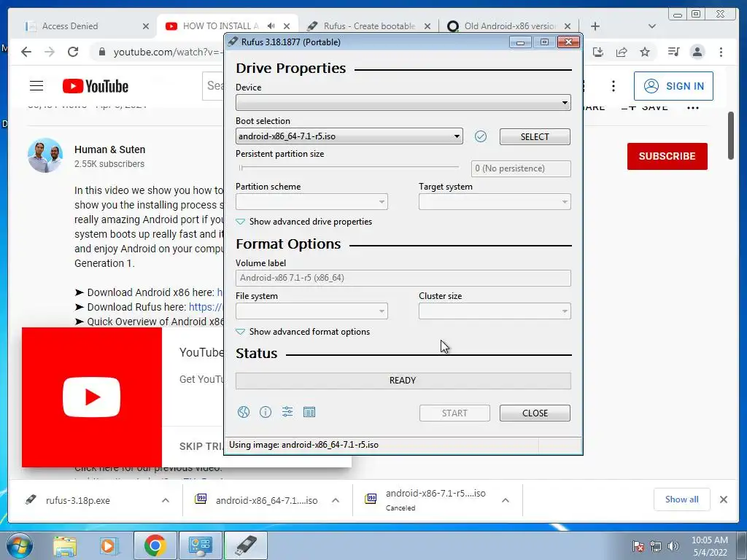Open Human & Suten channel avatar
Image resolution: width=747 pixels, height=560 pixels.
[45, 155]
